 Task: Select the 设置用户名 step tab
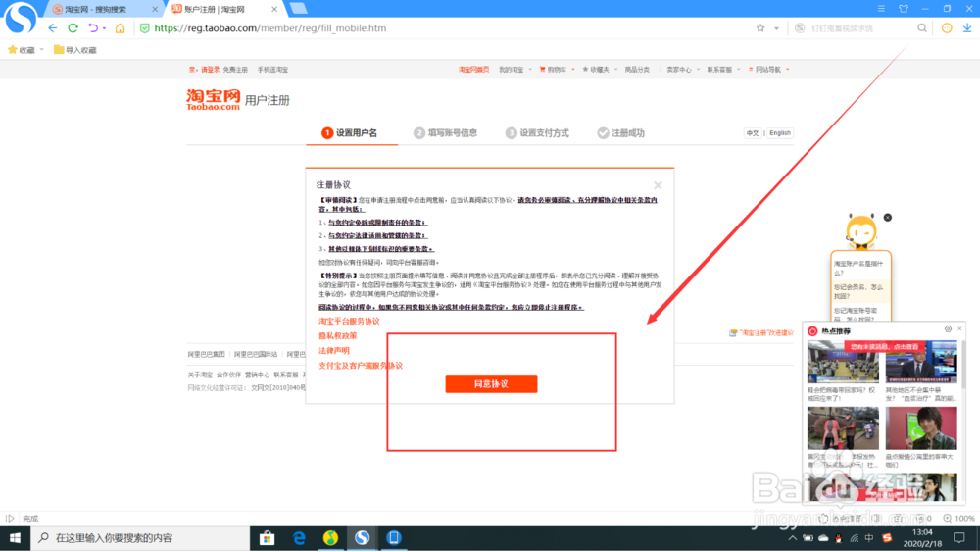[350, 132]
